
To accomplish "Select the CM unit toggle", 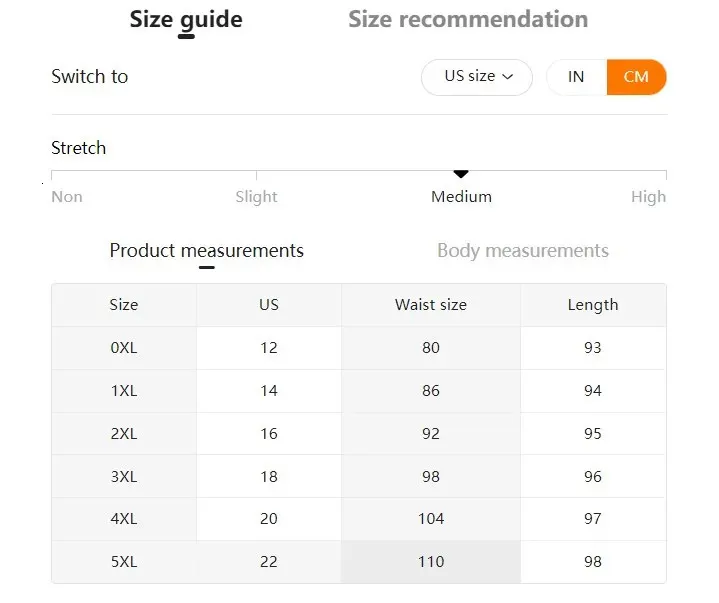I will pos(636,77).
